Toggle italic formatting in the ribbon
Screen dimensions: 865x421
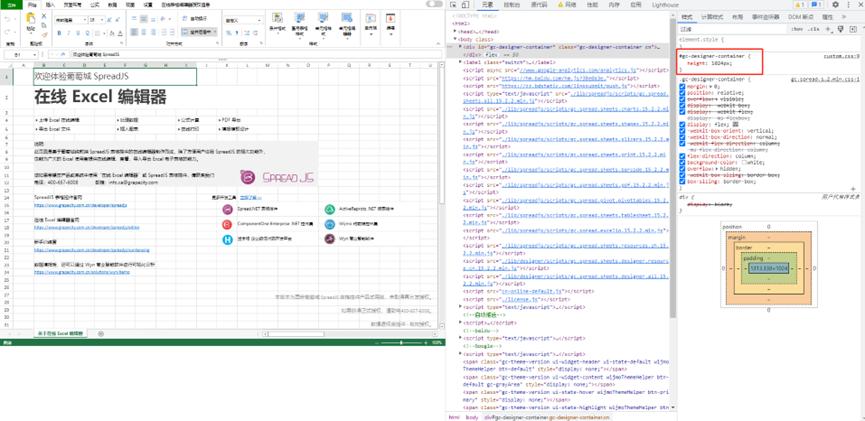click(68, 33)
